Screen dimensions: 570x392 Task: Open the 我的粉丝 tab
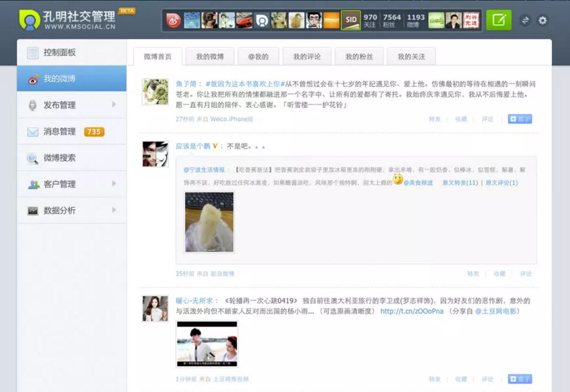click(359, 56)
